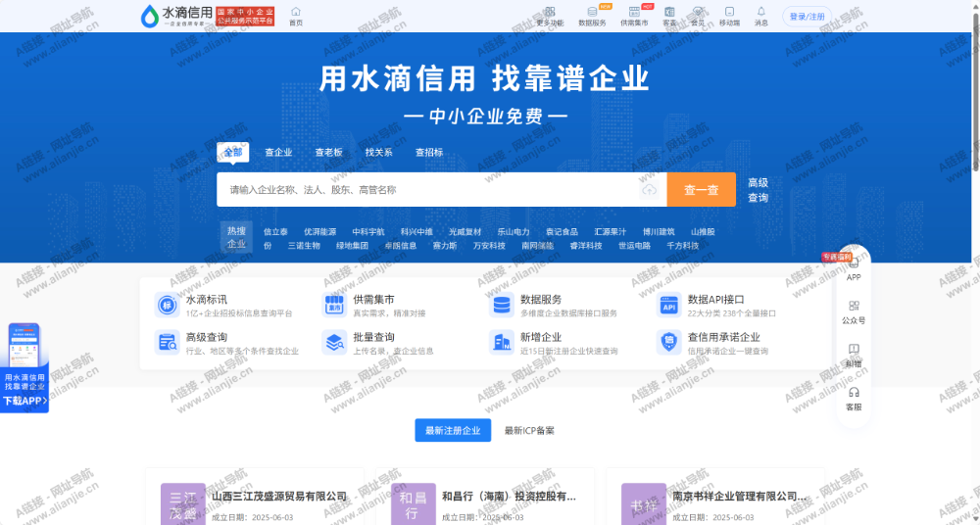Select the 查老板 search tab
The width and height of the screenshot is (980, 525).
(x=328, y=152)
